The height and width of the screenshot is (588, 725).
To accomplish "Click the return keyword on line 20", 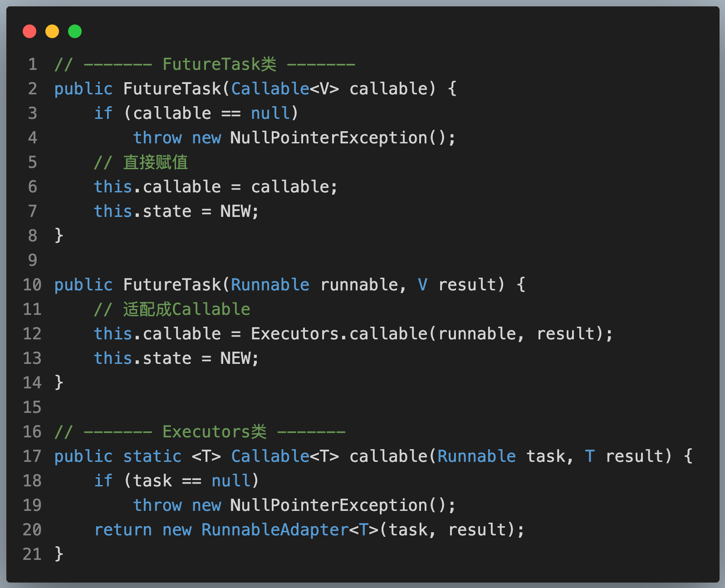I will pyautogui.click(x=123, y=530).
